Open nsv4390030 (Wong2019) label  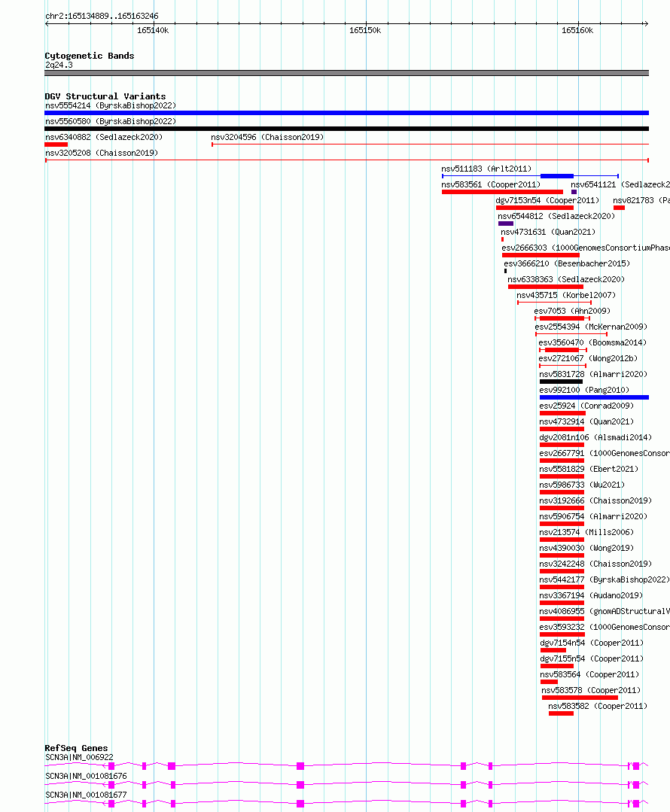tap(586, 548)
